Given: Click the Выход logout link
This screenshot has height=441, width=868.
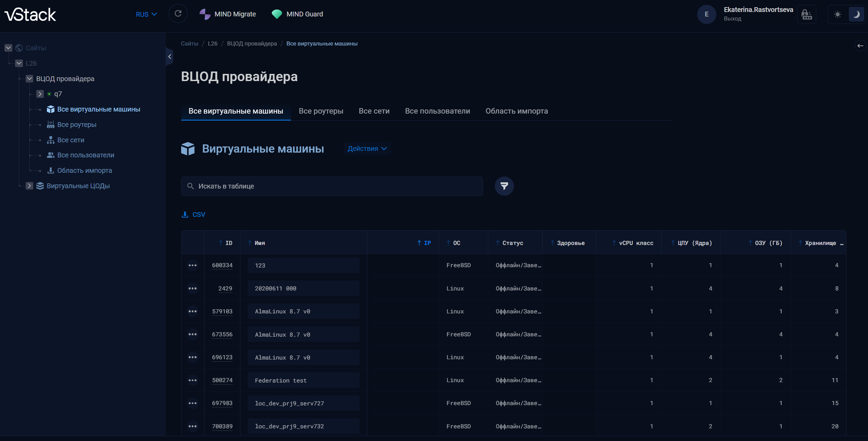Looking at the screenshot, I should click(732, 19).
